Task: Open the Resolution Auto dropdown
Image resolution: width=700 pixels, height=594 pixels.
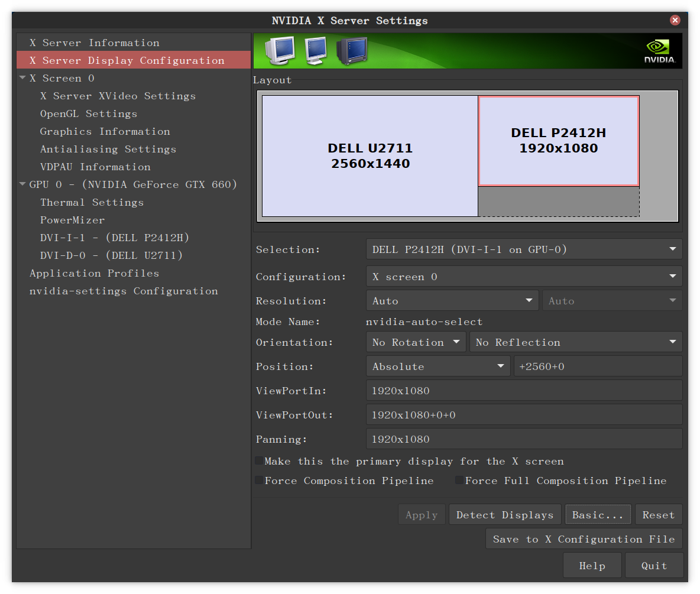Action: (x=452, y=301)
